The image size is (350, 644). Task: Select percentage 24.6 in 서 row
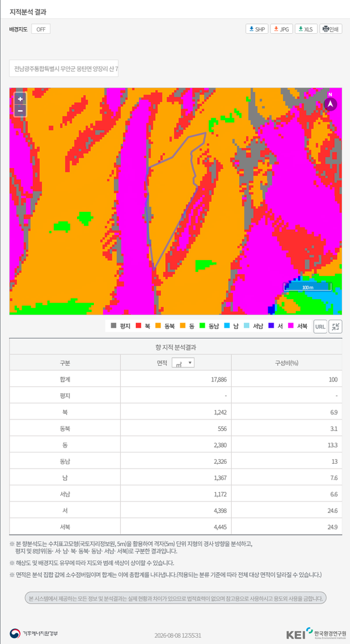tap(333, 511)
